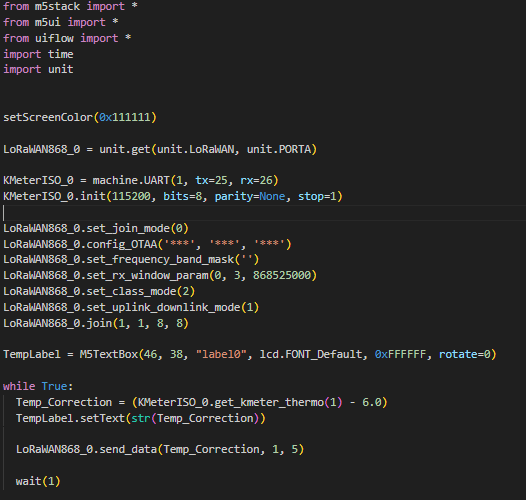Click the LoRaWAN868_0 = unit.get line
This screenshot has height=500, width=526.
(x=160, y=149)
